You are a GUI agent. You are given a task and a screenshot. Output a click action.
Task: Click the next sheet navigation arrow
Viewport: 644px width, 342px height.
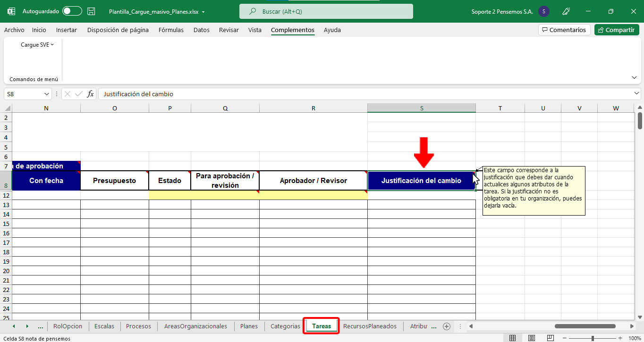27,326
